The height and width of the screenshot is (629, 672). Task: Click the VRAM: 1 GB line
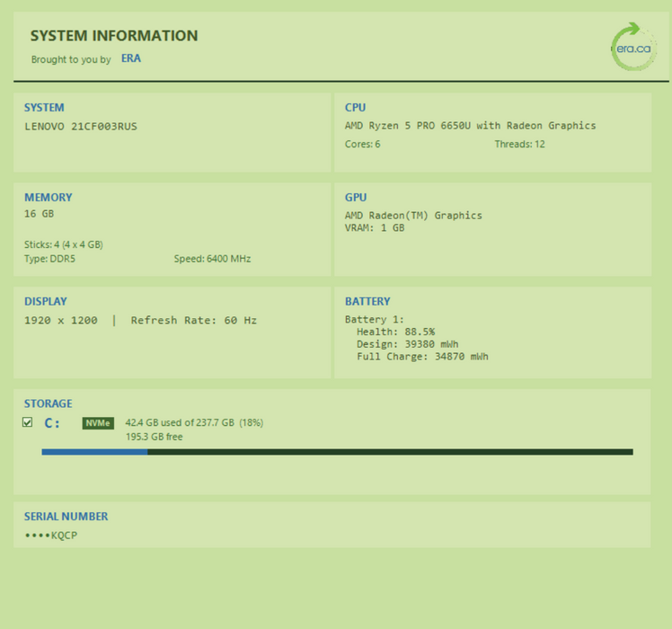(x=375, y=227)
